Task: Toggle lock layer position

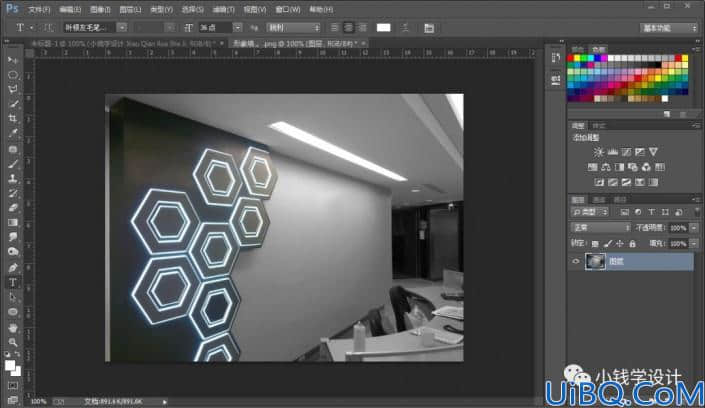Action: 620,243
